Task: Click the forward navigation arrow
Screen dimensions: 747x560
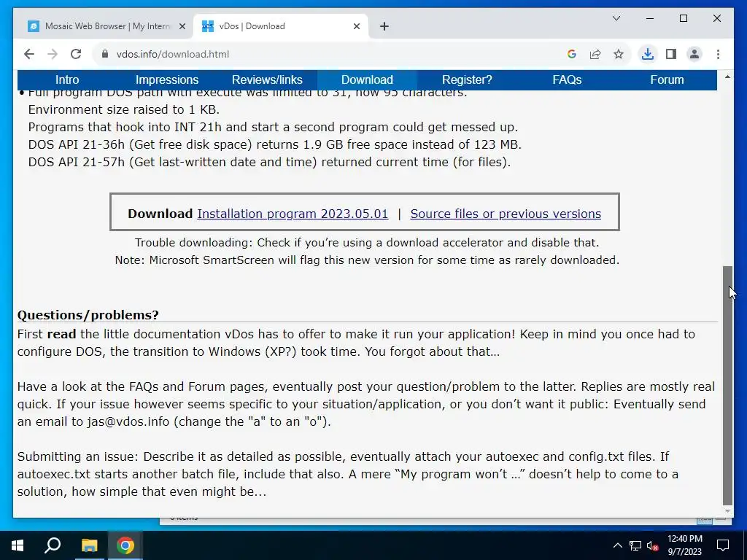Action: coord(53,54)
